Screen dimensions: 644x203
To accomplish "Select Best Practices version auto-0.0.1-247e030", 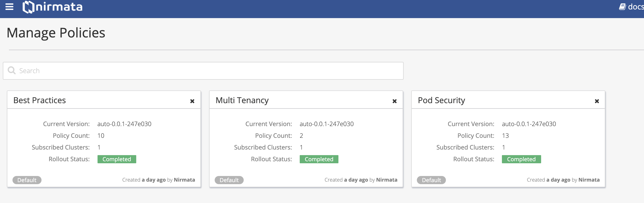I will point(124,124).
